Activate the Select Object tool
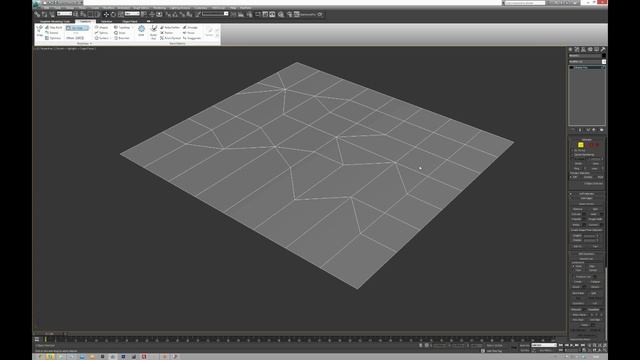Viewport: 640px width, 360px height. pos(76,14)
